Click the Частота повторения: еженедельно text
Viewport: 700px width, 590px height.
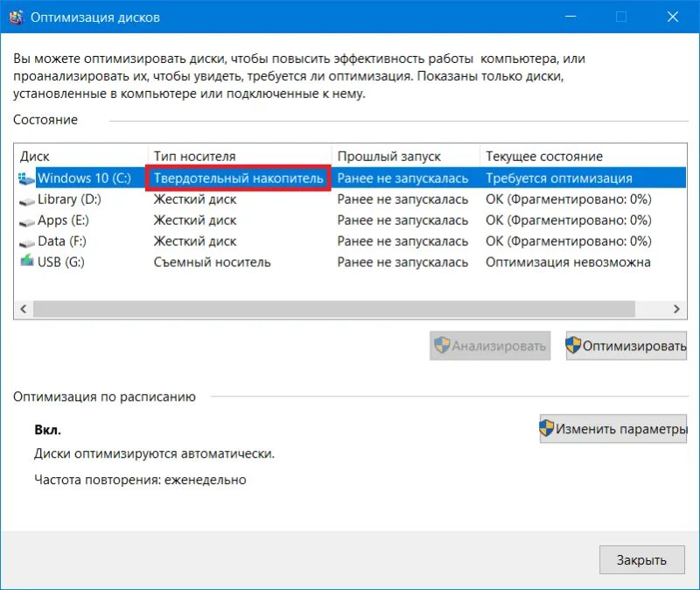click(x=140, y=480)
